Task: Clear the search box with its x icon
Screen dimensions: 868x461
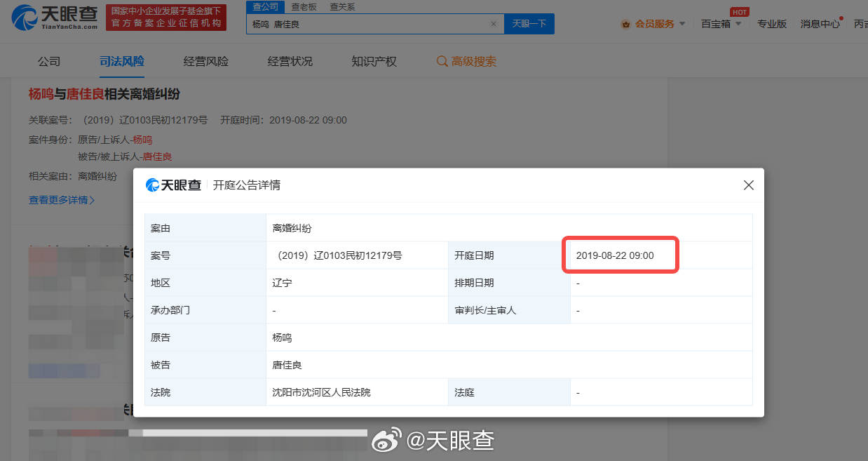Action: tap(494, 24)
